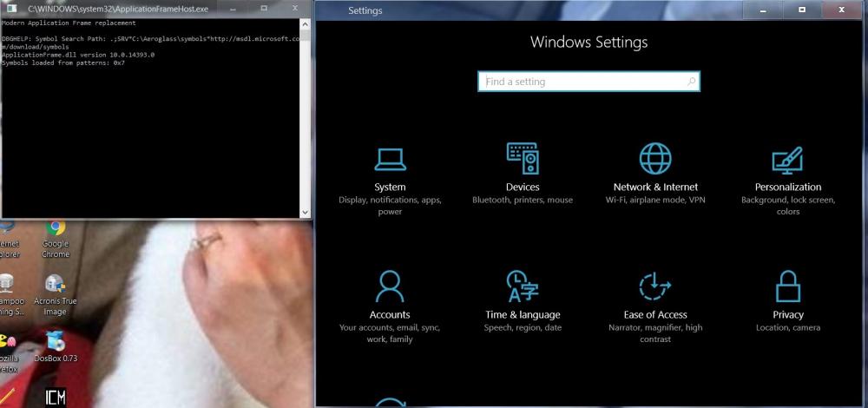Viewport: 868px width, 408px height.
Task: Click the Devices label text
Action: pos(523,188)
